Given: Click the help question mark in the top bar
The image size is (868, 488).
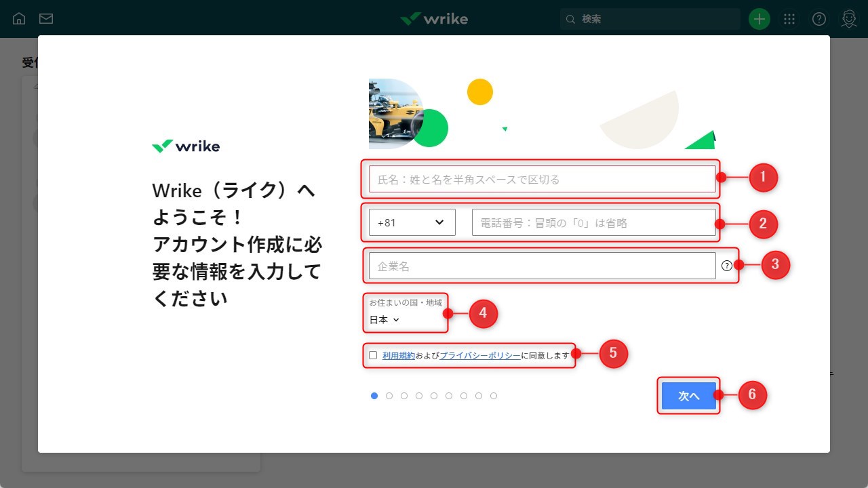Looking at the screenshot, I should 818,19.
